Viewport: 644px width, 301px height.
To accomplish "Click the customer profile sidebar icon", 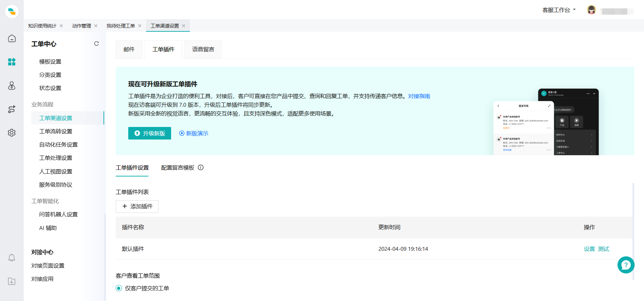I will pos(12,85).
